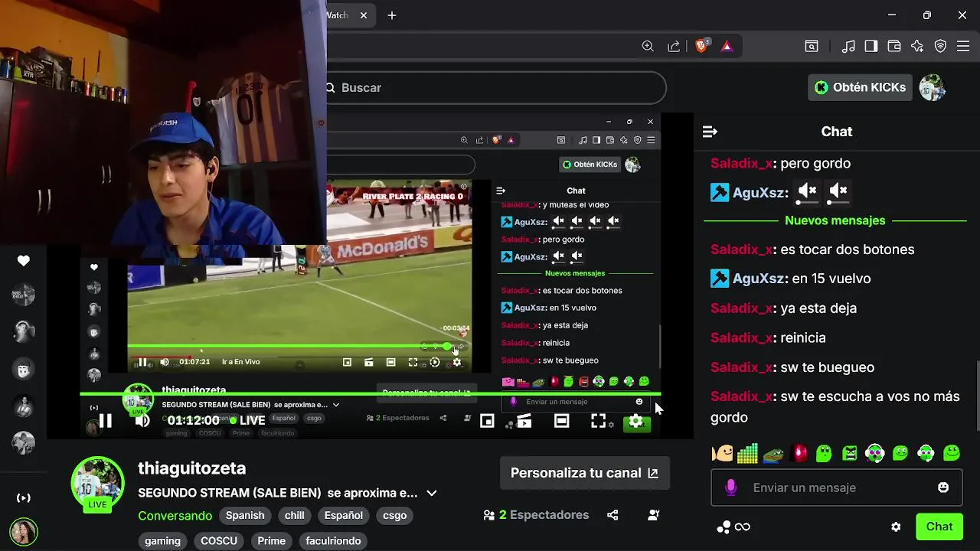
Task: Select the COSCU tag
Action: pyautogui.click(x=219, y=541)
